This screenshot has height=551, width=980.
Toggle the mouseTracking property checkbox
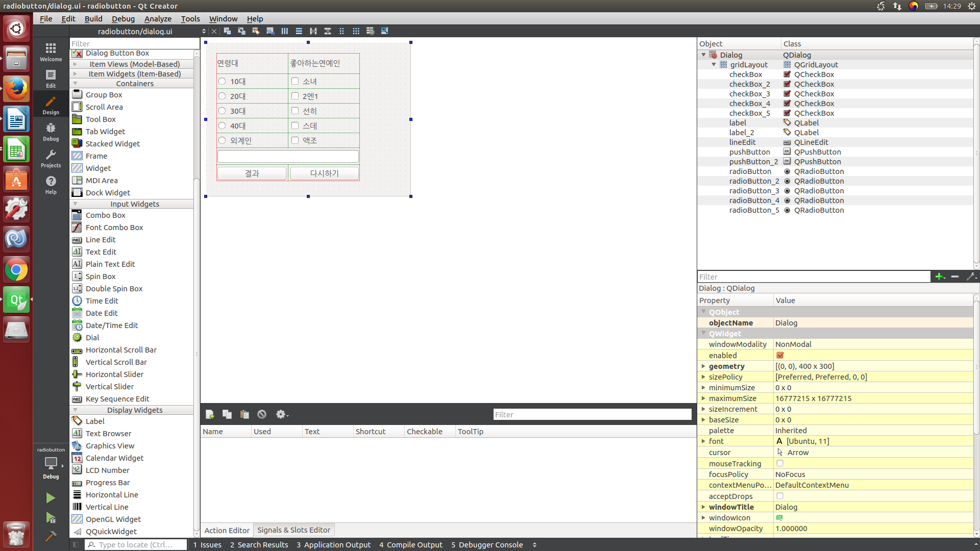(780, 463)
